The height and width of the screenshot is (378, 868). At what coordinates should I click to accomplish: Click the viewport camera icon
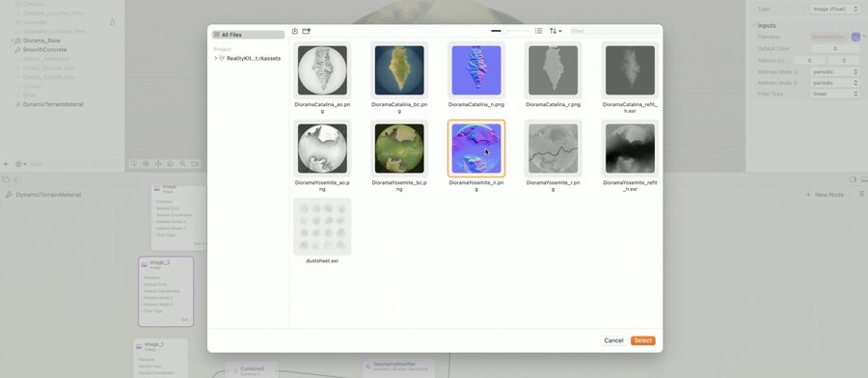pyautogui.click(x=195, y=164)
